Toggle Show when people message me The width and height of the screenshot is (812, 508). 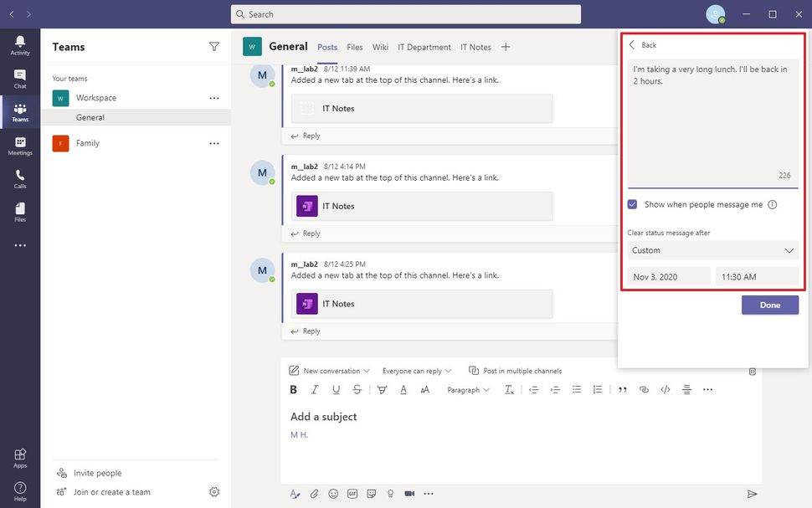pos(633,204)
